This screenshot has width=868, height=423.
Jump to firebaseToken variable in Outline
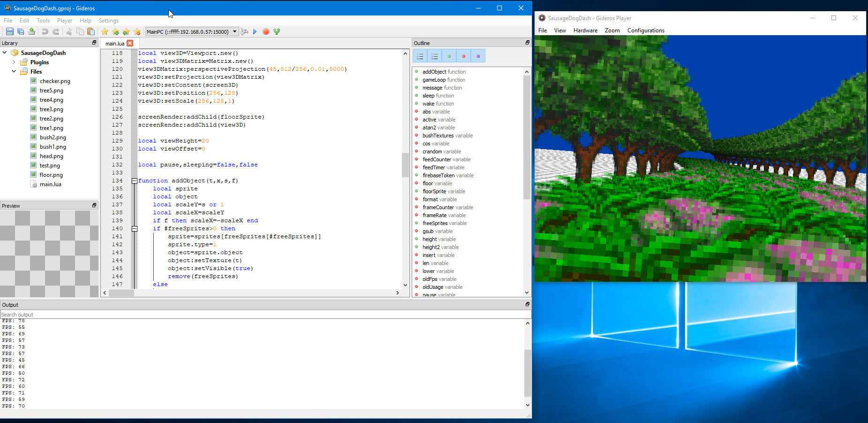tap(448, 175)
